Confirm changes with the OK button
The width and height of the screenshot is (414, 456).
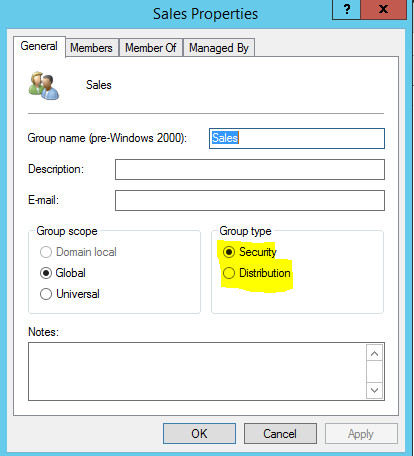click(x=199, y=434)
